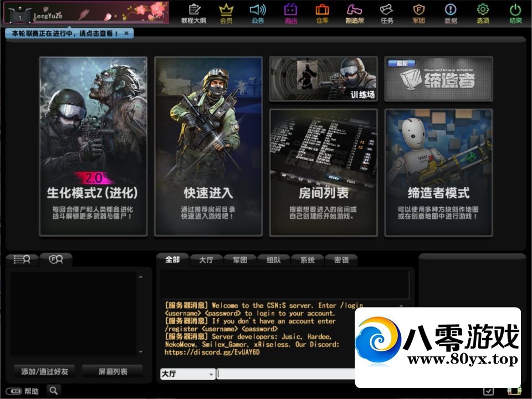
Task: Open the 房间列表 room list card
Action: tap(323, 173)
